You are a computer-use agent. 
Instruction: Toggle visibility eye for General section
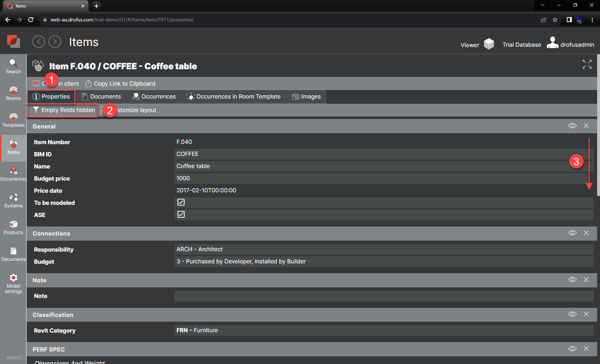572,126
